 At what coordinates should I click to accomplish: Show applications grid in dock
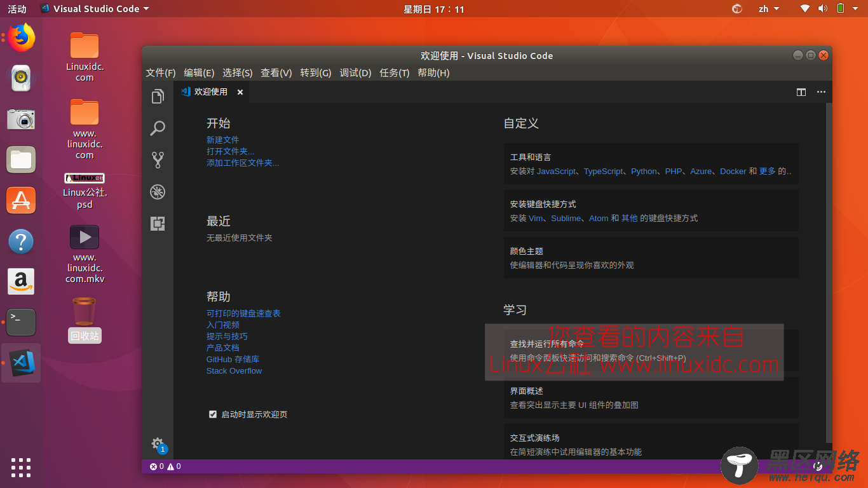click(x=21, y=467)
